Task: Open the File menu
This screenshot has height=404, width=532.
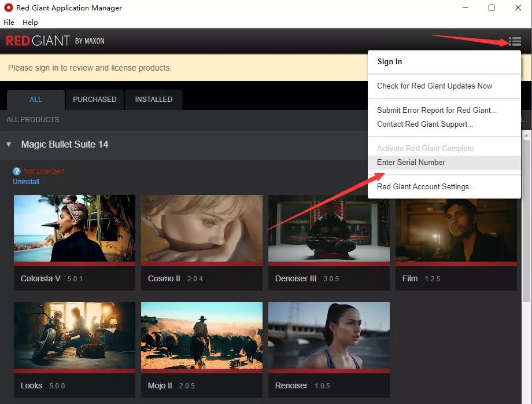Action: [9, 22]
